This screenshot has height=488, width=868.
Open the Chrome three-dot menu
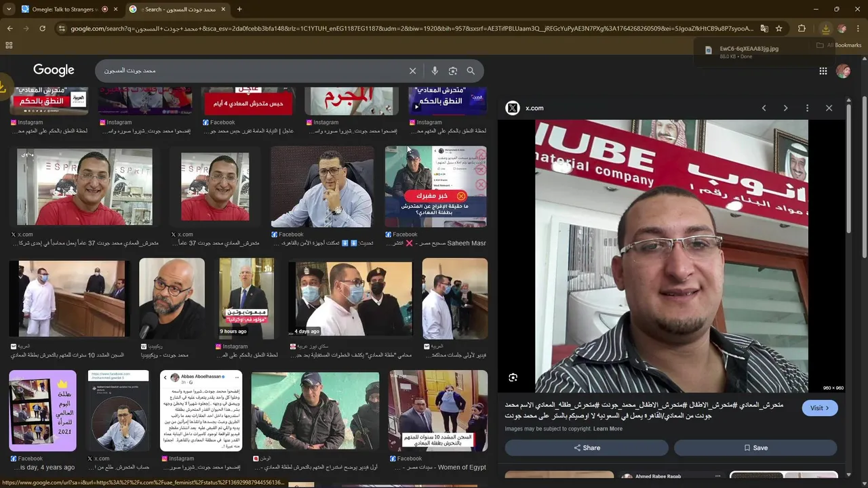(x=859, y=28)
